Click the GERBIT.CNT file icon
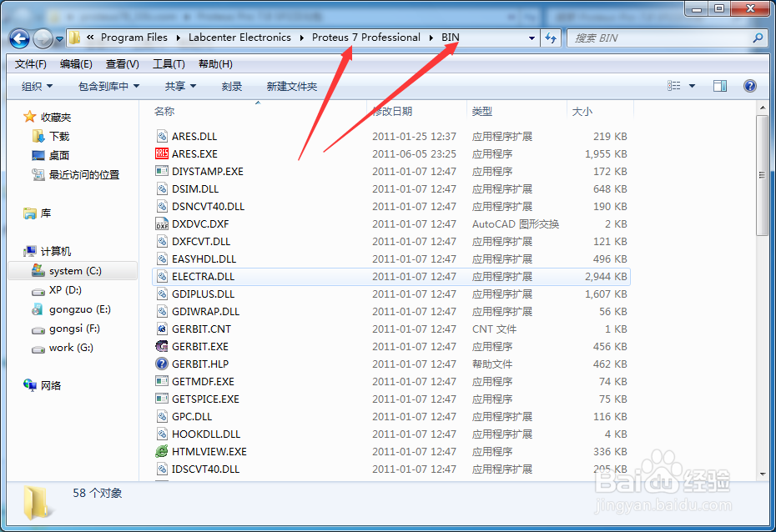The image size is (776, 532). click(x=162, y=329)
